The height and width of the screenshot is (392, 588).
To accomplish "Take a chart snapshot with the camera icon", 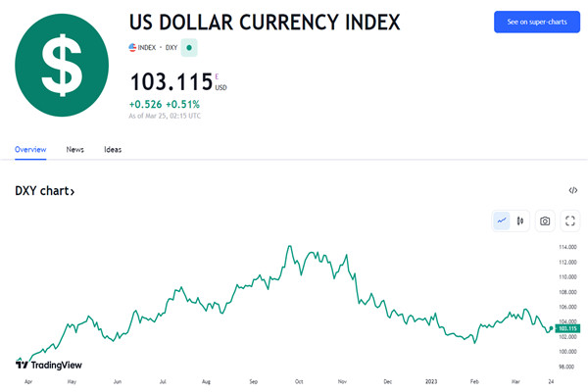I will [545, 220].
